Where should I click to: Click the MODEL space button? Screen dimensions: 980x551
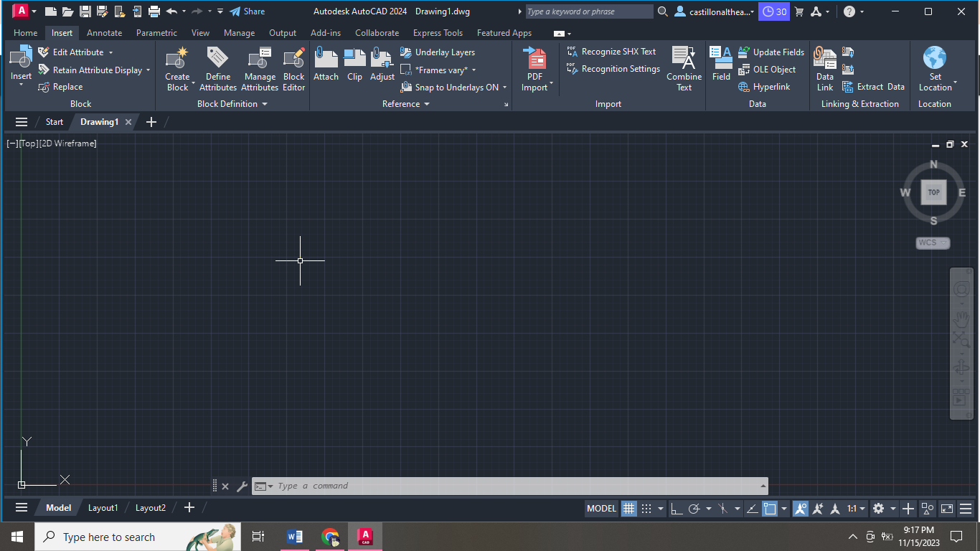click(601, 509)
